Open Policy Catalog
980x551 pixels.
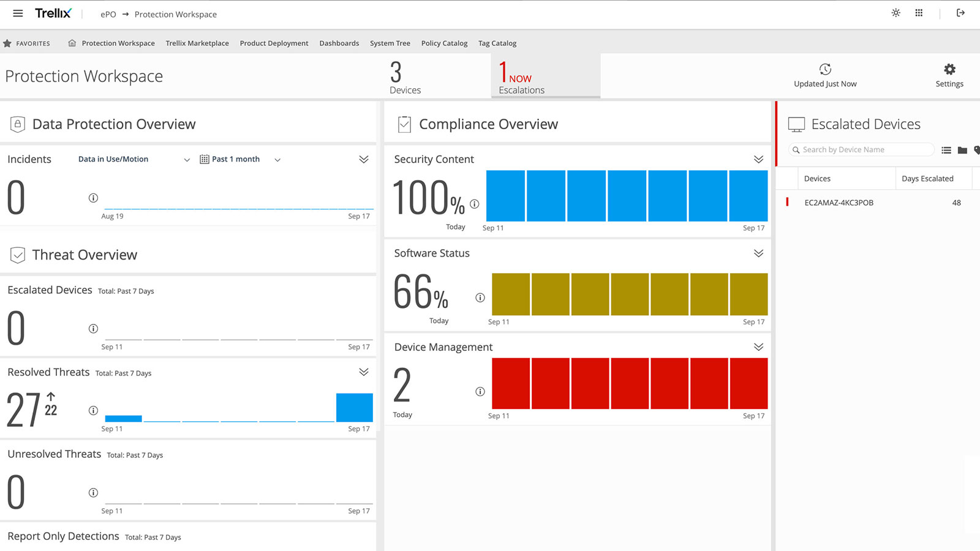click(x=445, y=43)
